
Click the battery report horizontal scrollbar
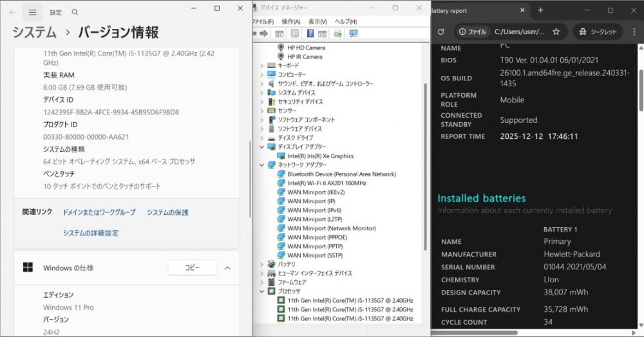[475, 332]
